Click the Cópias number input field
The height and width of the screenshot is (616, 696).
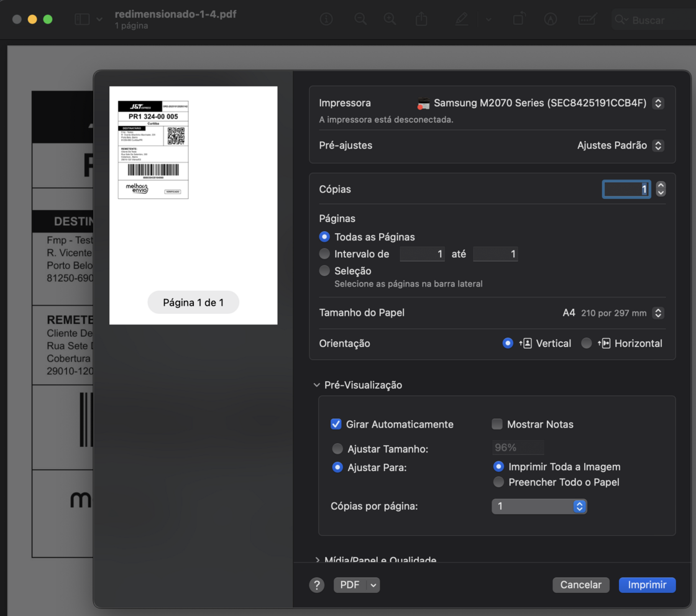pos(626,189)
